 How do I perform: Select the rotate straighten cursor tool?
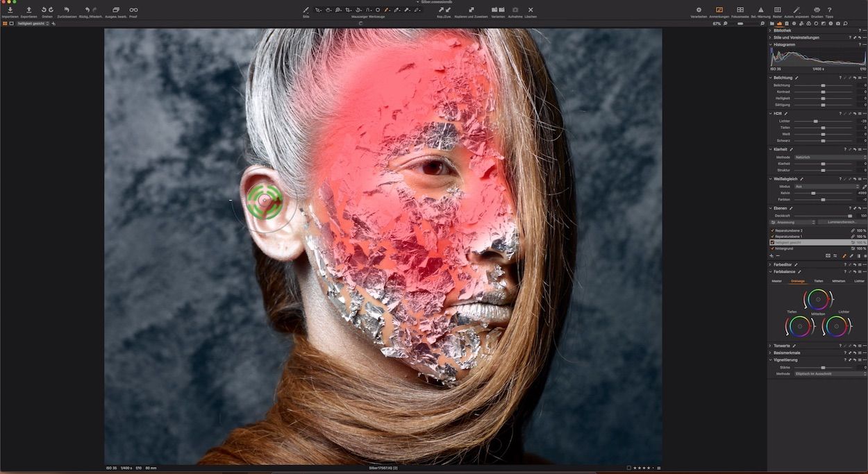pyautogui.click(x=358, y=10)
